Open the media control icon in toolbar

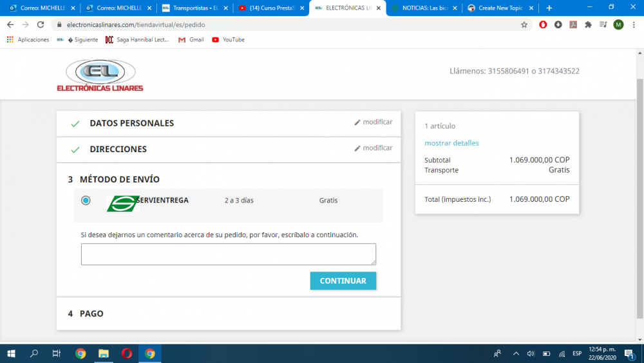603,25
